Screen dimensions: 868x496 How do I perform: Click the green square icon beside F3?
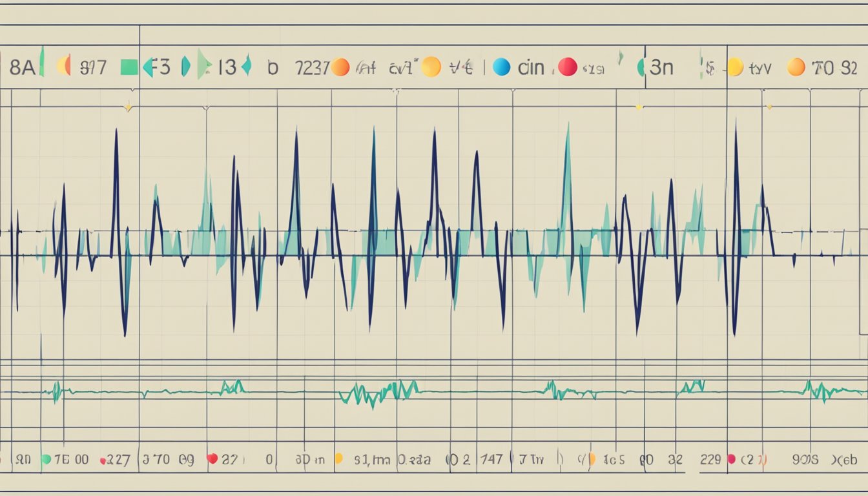129,67
